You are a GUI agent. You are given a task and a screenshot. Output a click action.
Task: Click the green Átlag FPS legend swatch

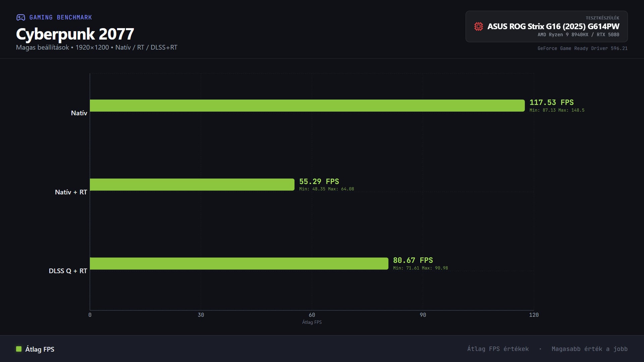click(x=19, y=349)
